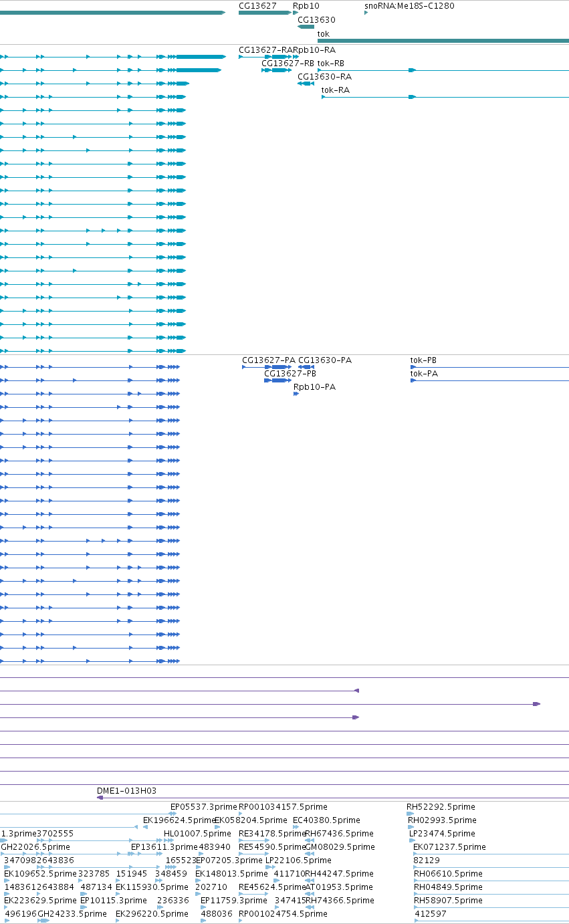Open EP13611.3prime EST label
This screenshot has width=569, height=924.
tap(164, 846)
